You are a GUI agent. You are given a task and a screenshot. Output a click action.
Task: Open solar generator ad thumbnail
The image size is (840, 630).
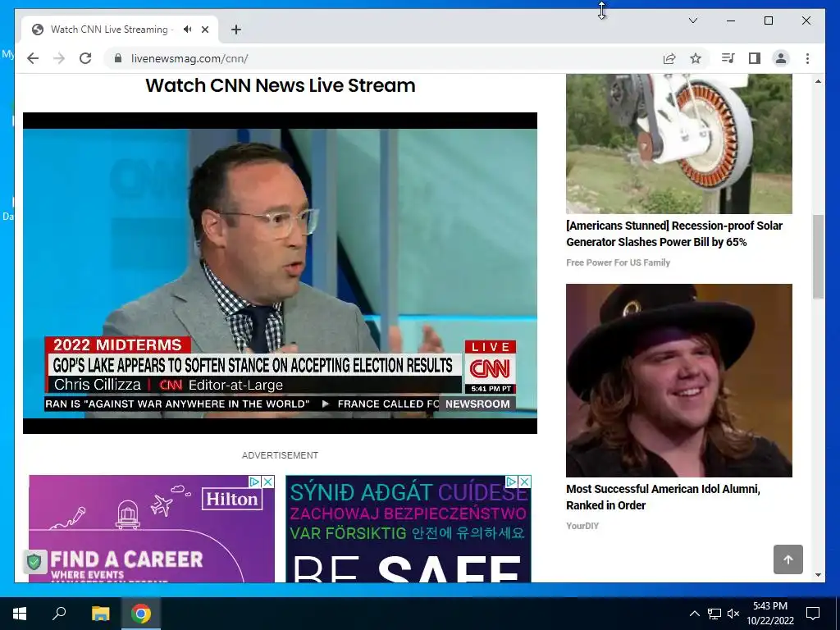click(678, 144)
